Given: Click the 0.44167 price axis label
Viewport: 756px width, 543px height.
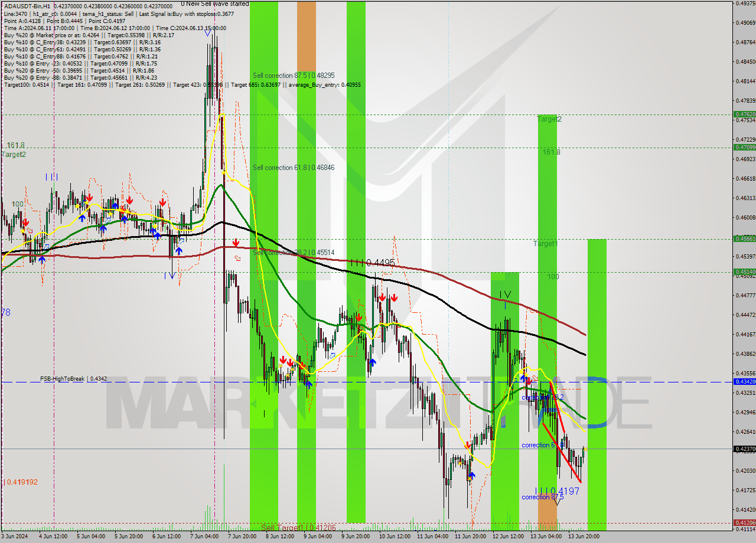Looking at the screenshot, I should click(745, 334).
